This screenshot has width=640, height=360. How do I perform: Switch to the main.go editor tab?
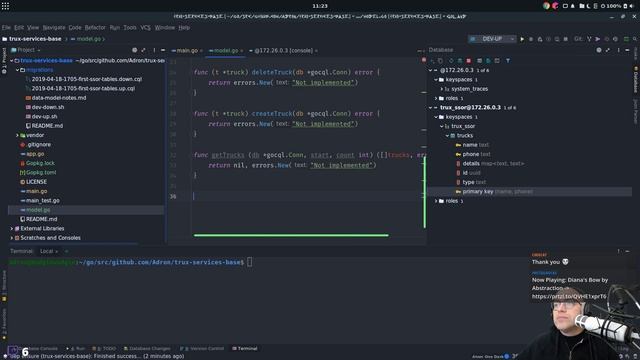187,51
